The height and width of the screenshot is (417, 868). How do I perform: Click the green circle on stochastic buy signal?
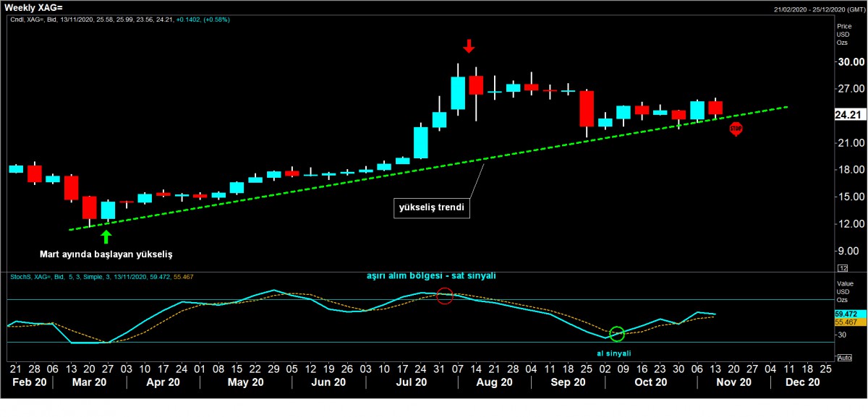(x=616, y=334)
